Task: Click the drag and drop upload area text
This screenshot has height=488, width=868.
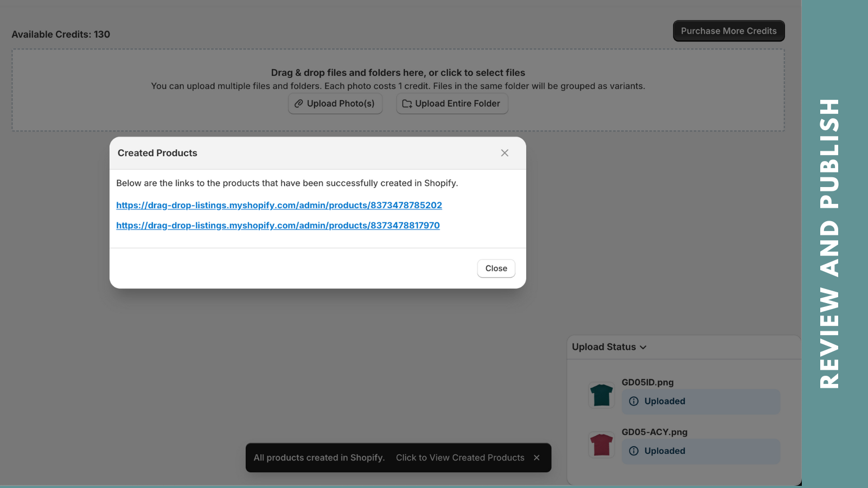Action: coord(398,73)
